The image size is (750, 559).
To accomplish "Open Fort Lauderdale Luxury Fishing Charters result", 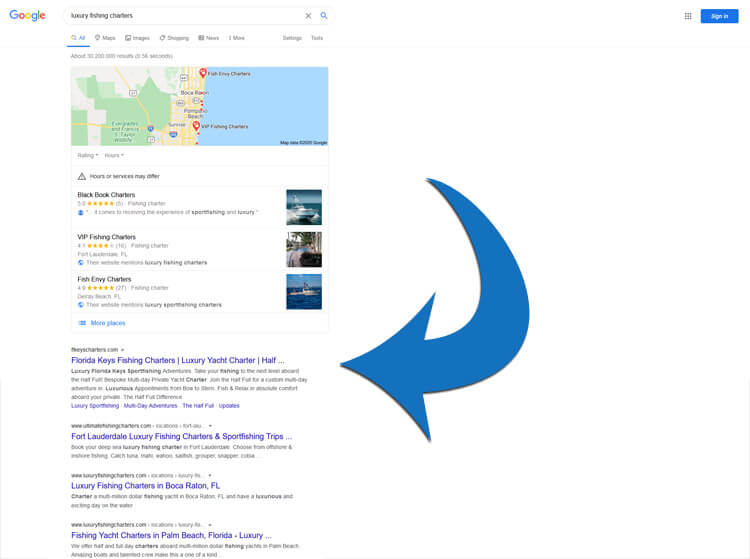I will click(x=181, y=437).
